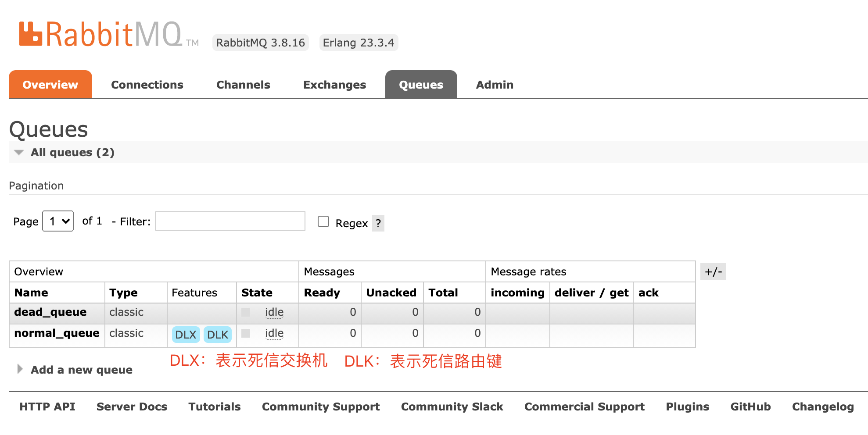
Task: Click the idle state of normal_queue
Action: 274,333
